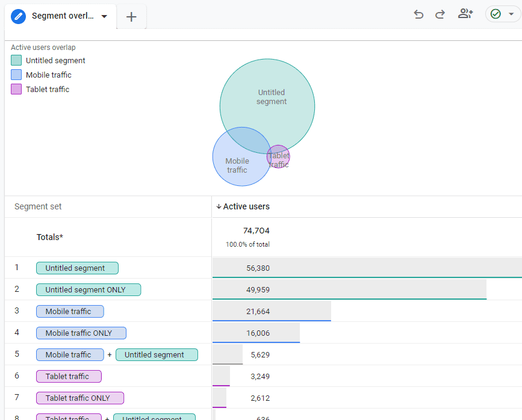The width and height of the screenshot is (522, 420).
Task: Click the 100.0% of total text
Action: click(x=247, y=244)
